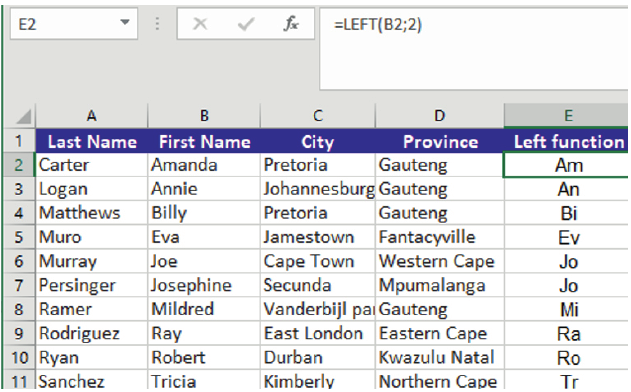Click the First Name header cell
631x392 pixels.
point(204,141)
